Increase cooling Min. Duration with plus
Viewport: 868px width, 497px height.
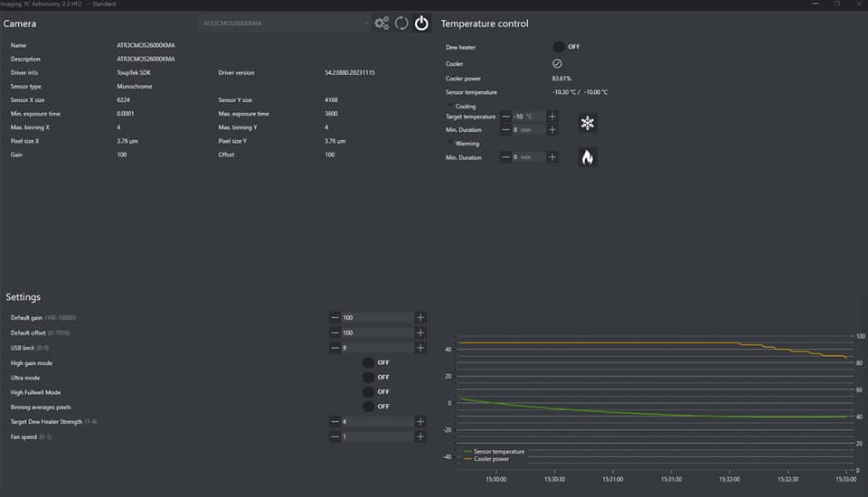click(552, 129)
